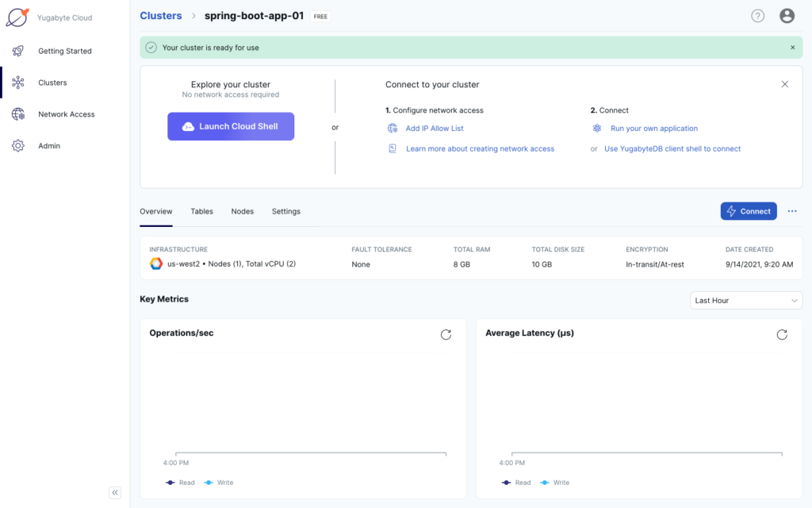Image resolution: width=812 pixels, height=508 pixels.
Task: Open Network Access via the globe icon
Action: pyautogui.click(x=17, y=114)
